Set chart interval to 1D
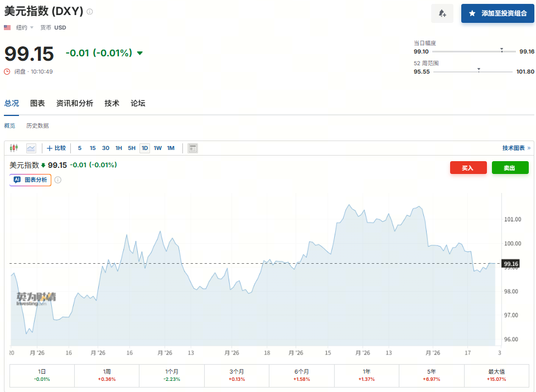The image size is (536, 392). tap(145, 148)
